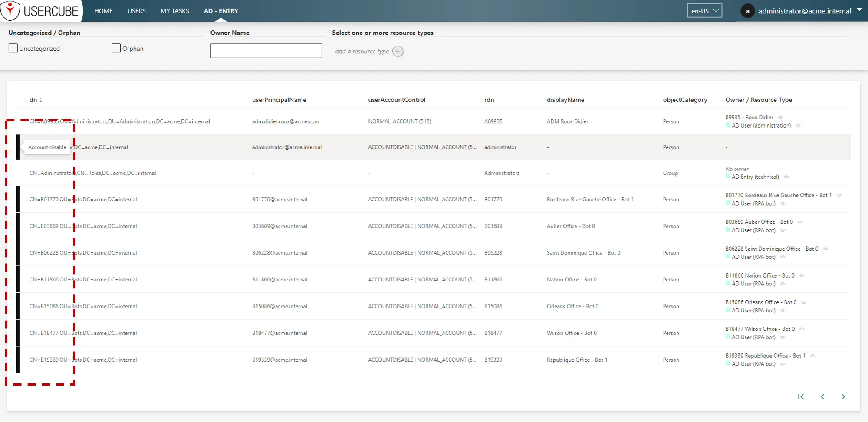Expand the administrator account menu arrow
The width and height of the screenshot is (868, 422).
click(859, 10)
